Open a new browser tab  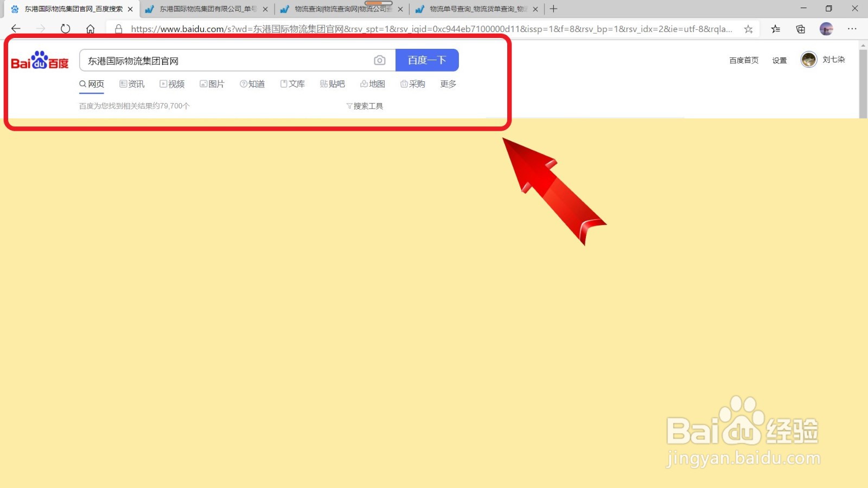click(553, 9)
